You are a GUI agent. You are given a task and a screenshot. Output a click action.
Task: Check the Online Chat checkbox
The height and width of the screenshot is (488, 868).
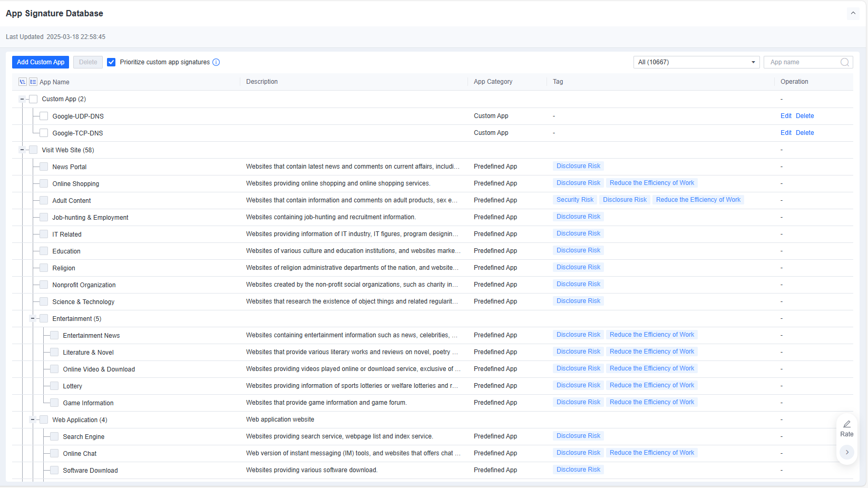[x=54, y=453]
